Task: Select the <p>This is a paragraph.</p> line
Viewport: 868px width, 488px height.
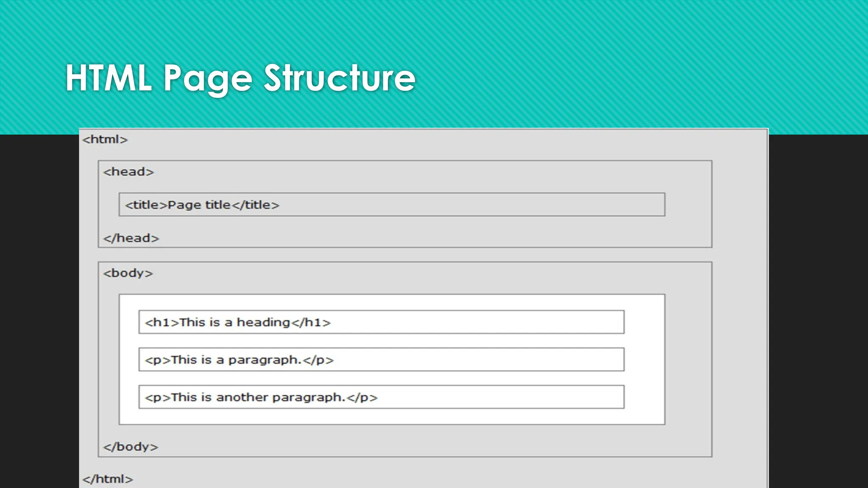Action: click(381, 360)
